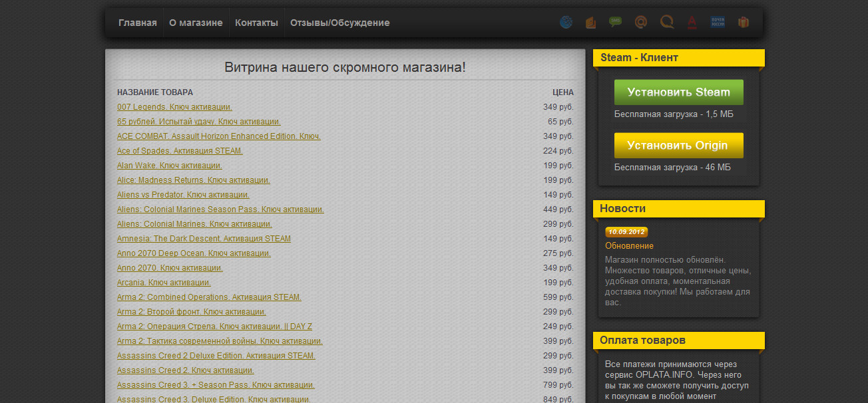Image resolution: width=868 pixels, height=403 pixels.
Task: Open Arma 2: Второй фронт link
Action: coord(192,312)
